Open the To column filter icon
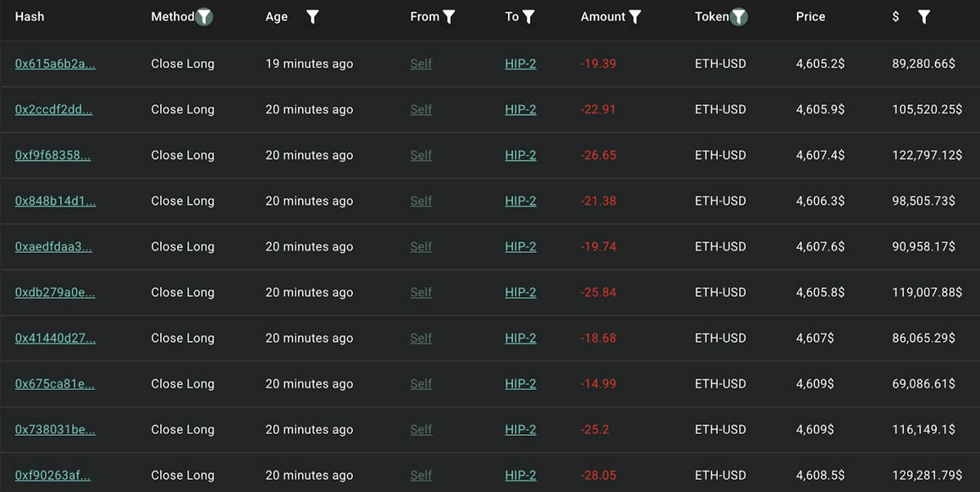The image size is (980, 492). click(528, 16)
